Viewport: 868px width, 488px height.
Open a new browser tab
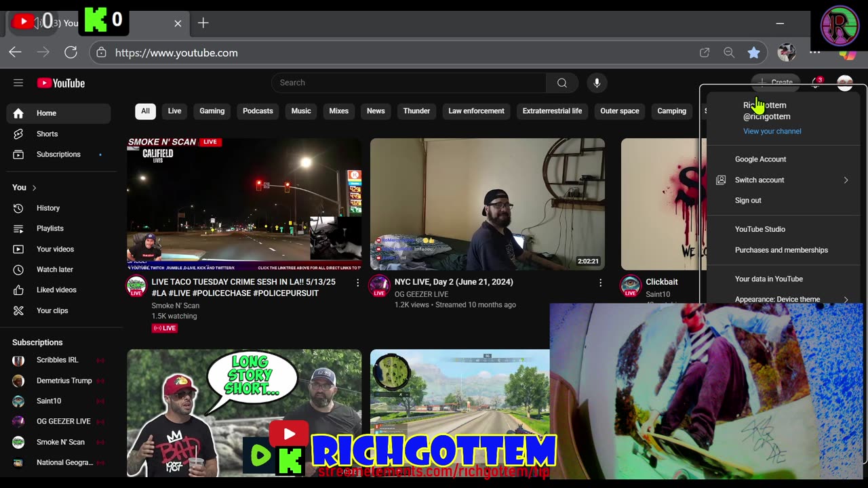click(x=203, y=23)
